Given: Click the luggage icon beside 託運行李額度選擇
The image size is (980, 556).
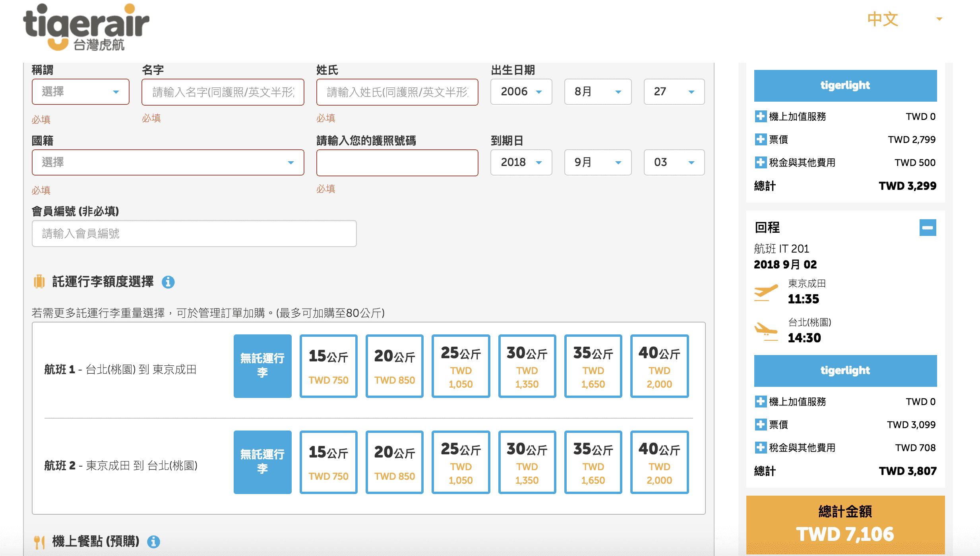Looking at the screenshot, I should [x=39, y=282].
